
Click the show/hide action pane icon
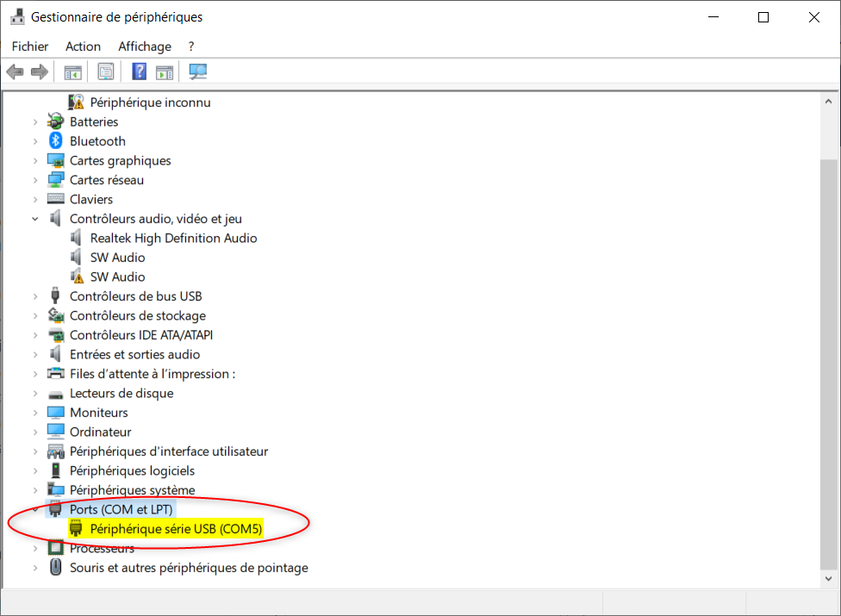(165, 72)
